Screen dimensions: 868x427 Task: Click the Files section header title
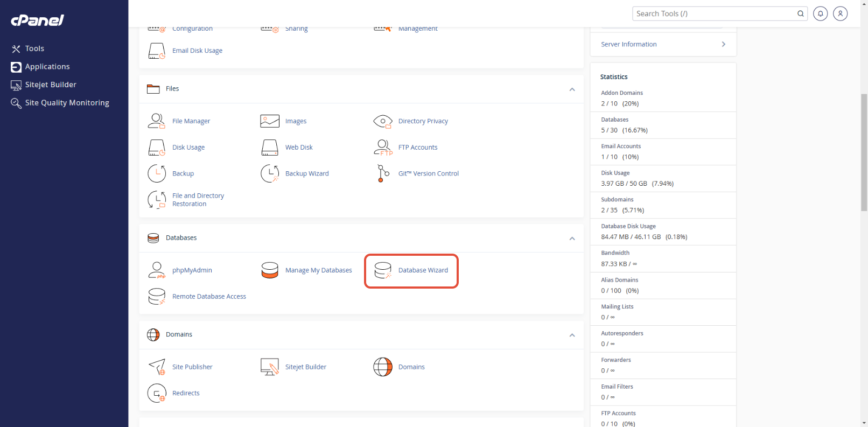[x=172, y=89]
